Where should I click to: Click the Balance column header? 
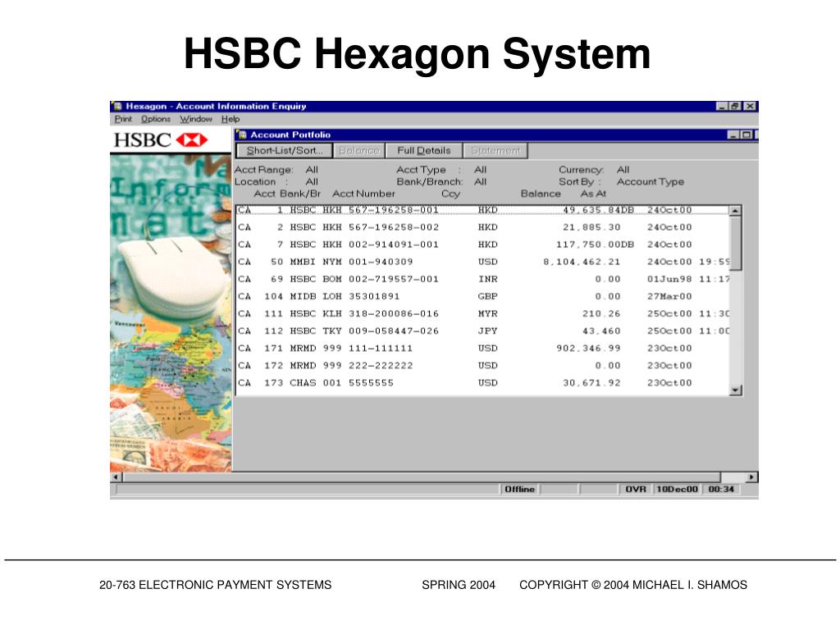click(x=541, y=194)
